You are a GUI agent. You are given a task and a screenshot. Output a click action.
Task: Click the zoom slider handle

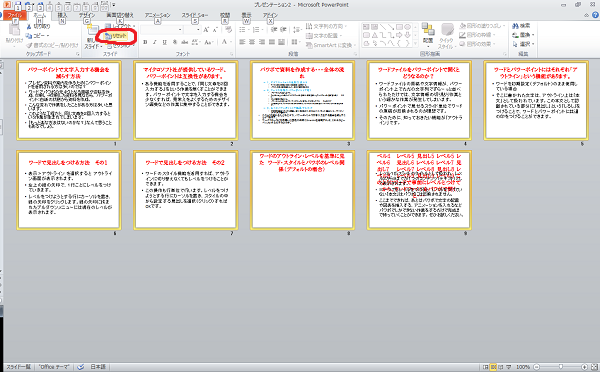coord(561,367)
